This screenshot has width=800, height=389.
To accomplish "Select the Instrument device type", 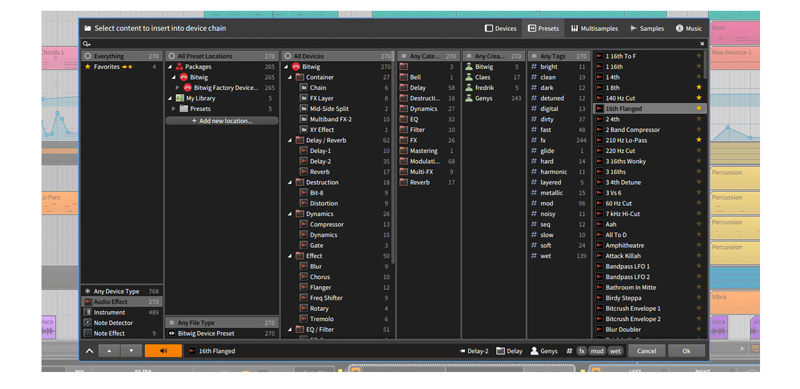I will point(121,312).
